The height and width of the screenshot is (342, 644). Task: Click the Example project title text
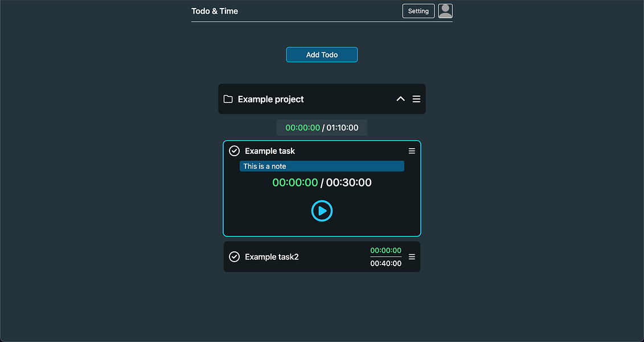coord(271,99)
